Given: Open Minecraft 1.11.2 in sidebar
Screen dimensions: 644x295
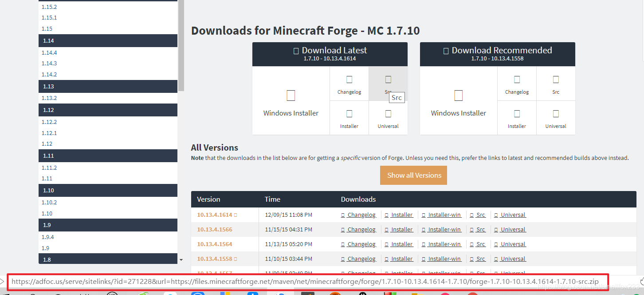Looking at the screenshot, I should 49,168.
